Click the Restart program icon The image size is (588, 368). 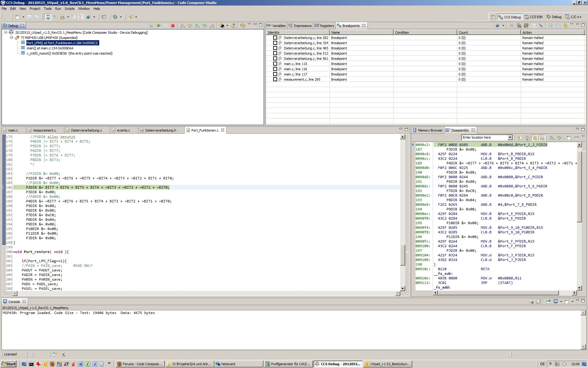pyautogui.click(x=233, y=26)
